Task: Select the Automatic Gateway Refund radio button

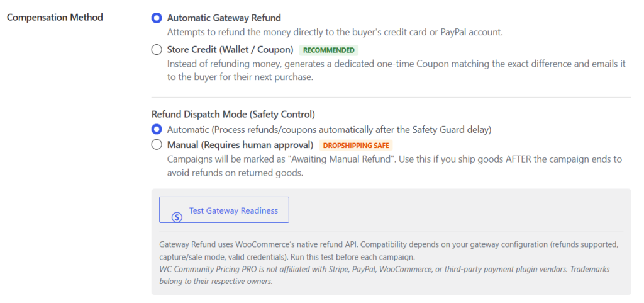Action: (157, 18)
